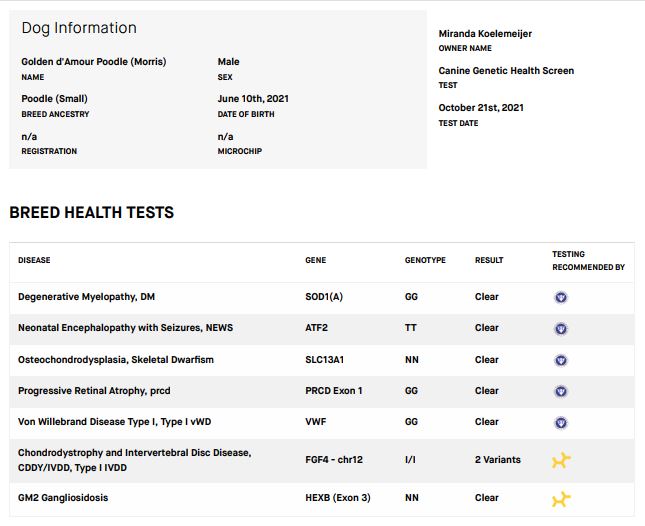Select the RESULT column header

point(488,261)
